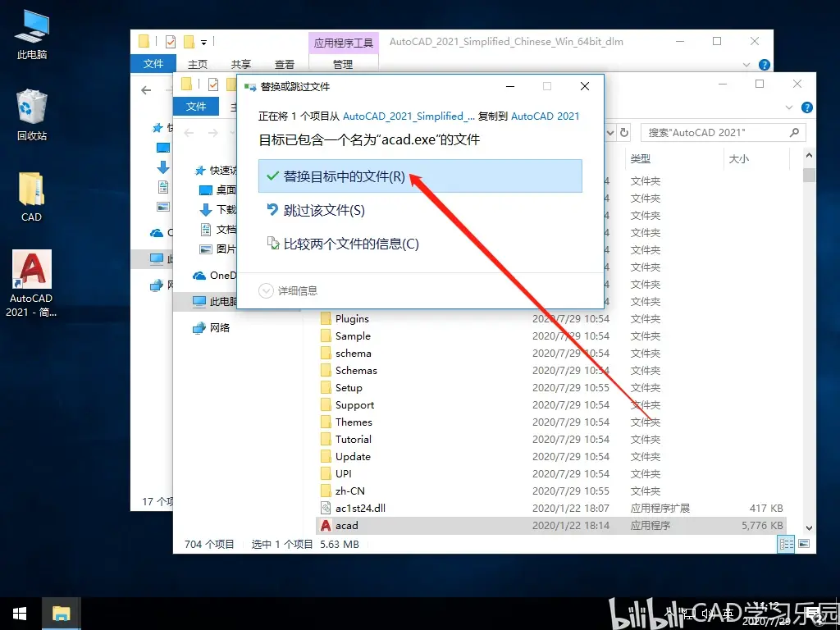
Task: Switch to details view layout
Action: pyautogui.click(x=787, y=545)
